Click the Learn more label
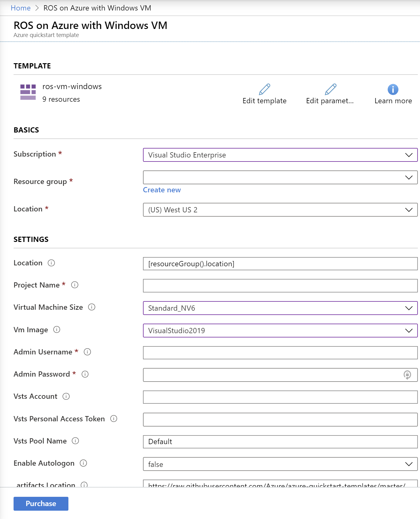This screenshot has height=519, width=420. pos(393,101)
